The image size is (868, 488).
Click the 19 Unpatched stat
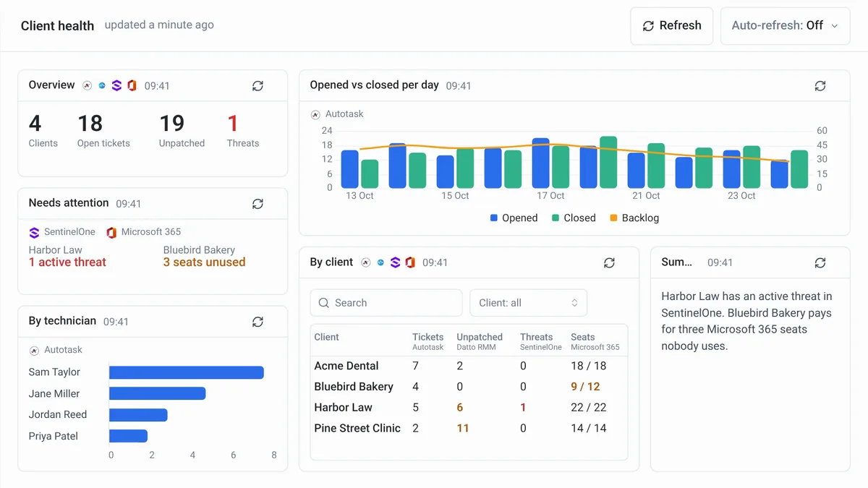tap(182, 131)
